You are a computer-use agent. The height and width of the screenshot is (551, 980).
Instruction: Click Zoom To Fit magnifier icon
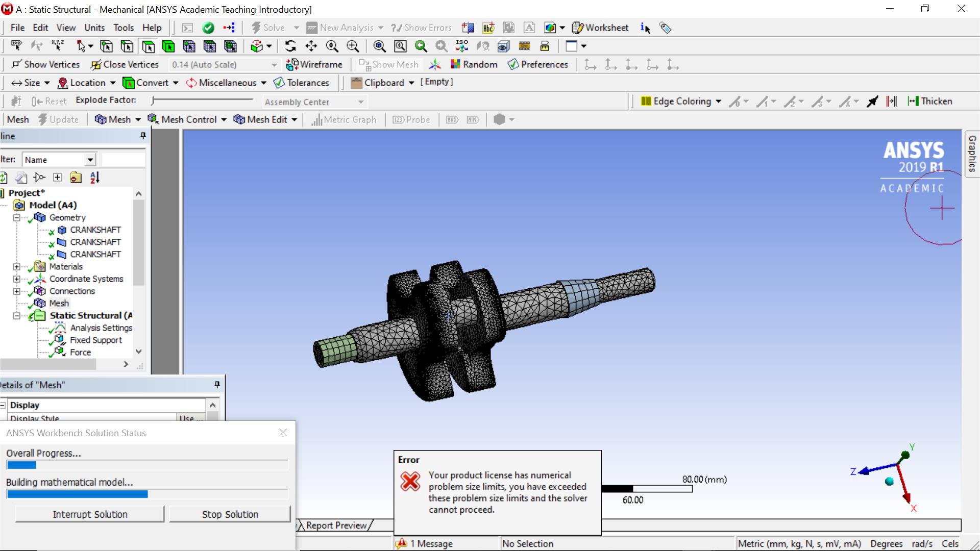(379, 46)
